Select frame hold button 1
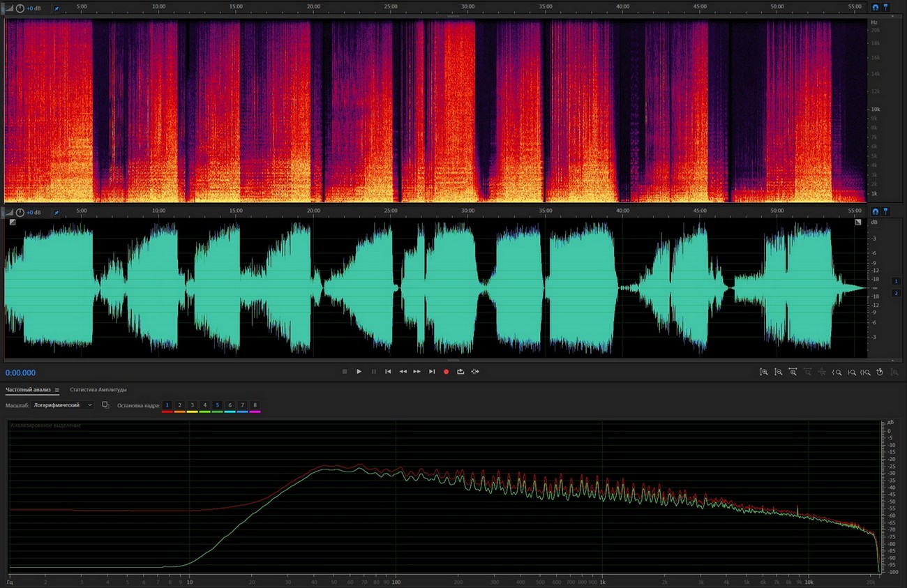The width and height of the screenshot is (907, 588). pos(167,405)
